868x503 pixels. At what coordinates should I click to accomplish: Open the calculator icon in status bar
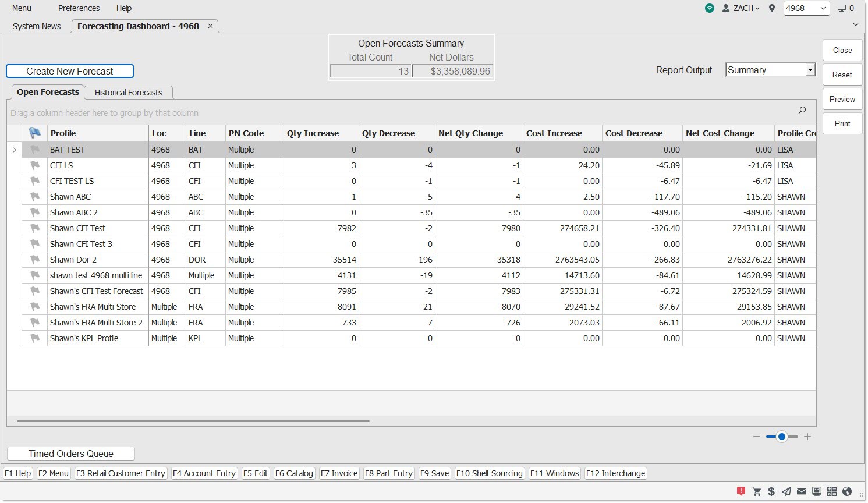[x=832, y=491]
